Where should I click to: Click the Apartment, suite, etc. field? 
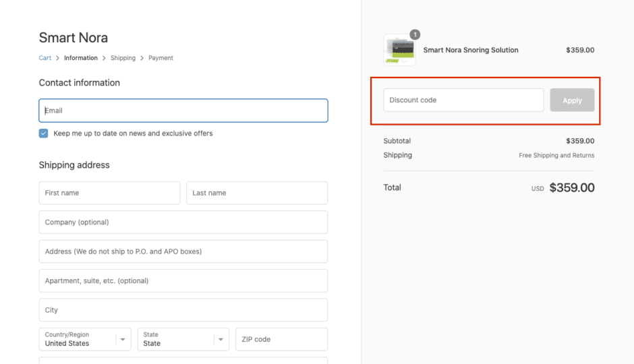click(x=183, y=281)
